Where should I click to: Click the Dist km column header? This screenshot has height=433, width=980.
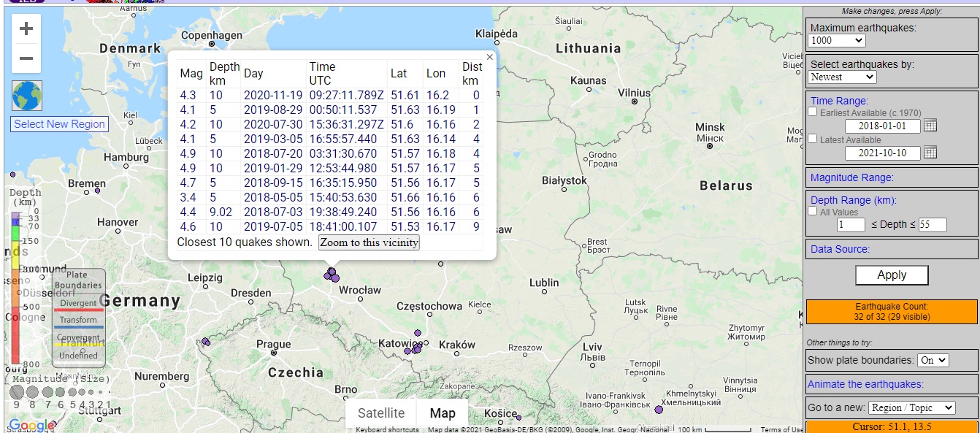[x=472, y=73]
